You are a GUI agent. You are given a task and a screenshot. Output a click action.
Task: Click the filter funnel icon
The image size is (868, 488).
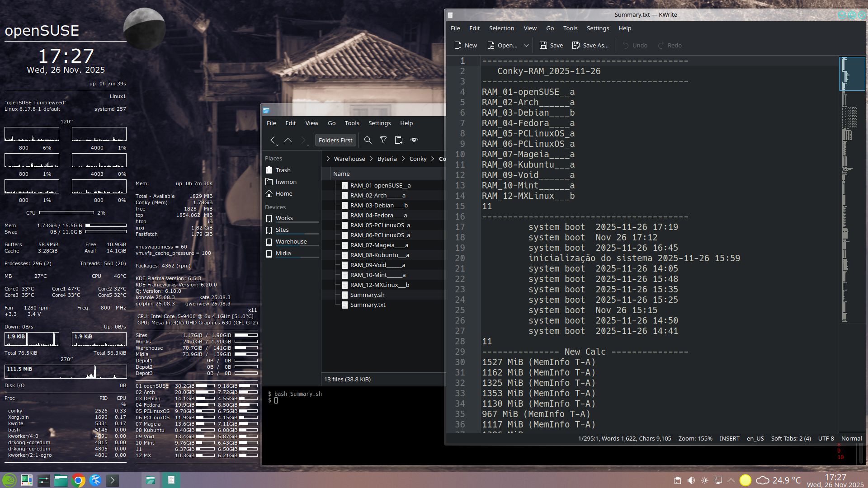(383, 140)
